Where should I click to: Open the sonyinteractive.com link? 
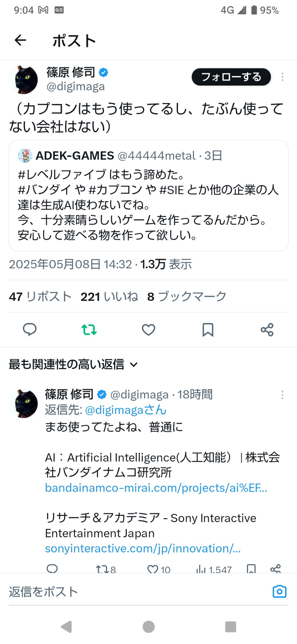(x=143, y=548)
